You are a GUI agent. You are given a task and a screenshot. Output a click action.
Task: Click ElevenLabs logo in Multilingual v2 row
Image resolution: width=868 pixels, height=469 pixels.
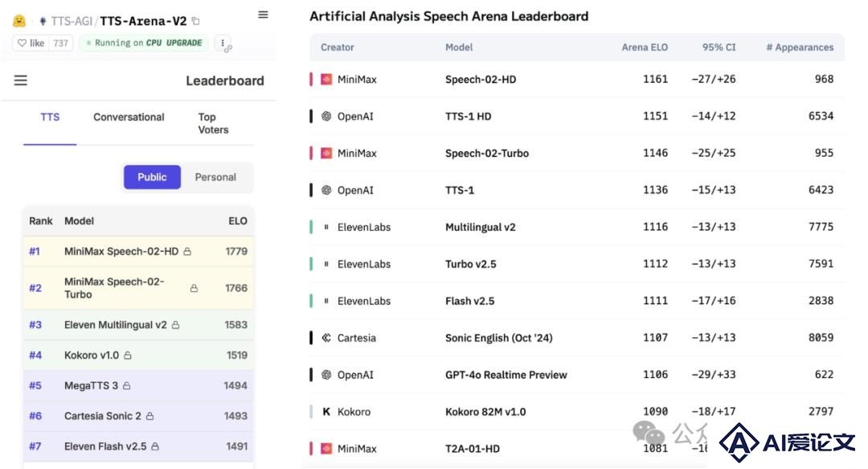point(326,227)
